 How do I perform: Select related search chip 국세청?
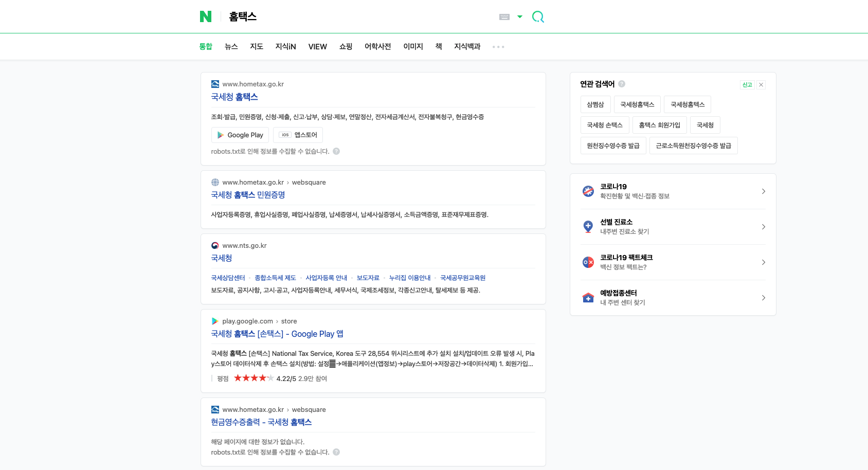pyautogui.click(x=705, y=125)
